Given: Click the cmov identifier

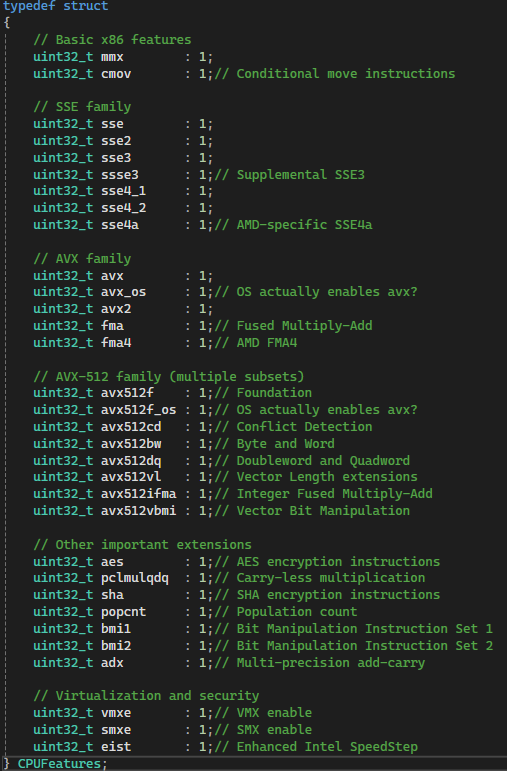Looking at the screenshot, I should [x=116, y=74].
